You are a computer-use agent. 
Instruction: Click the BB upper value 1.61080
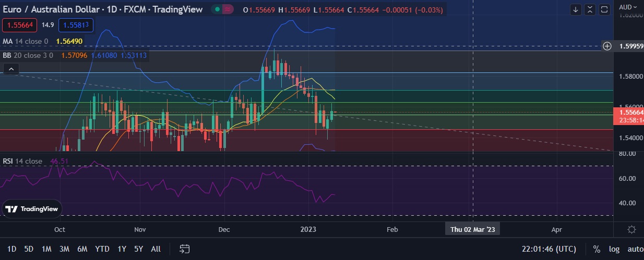click(103, 55)
